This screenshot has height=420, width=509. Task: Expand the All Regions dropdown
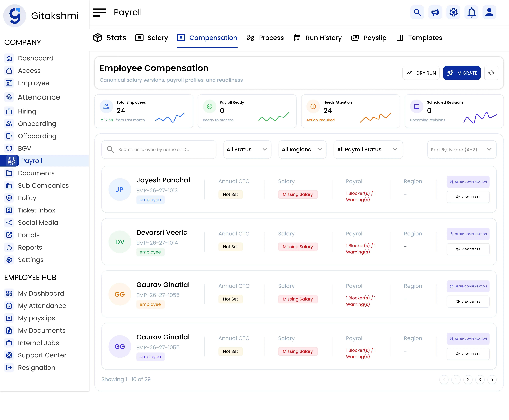click(302, 150)
